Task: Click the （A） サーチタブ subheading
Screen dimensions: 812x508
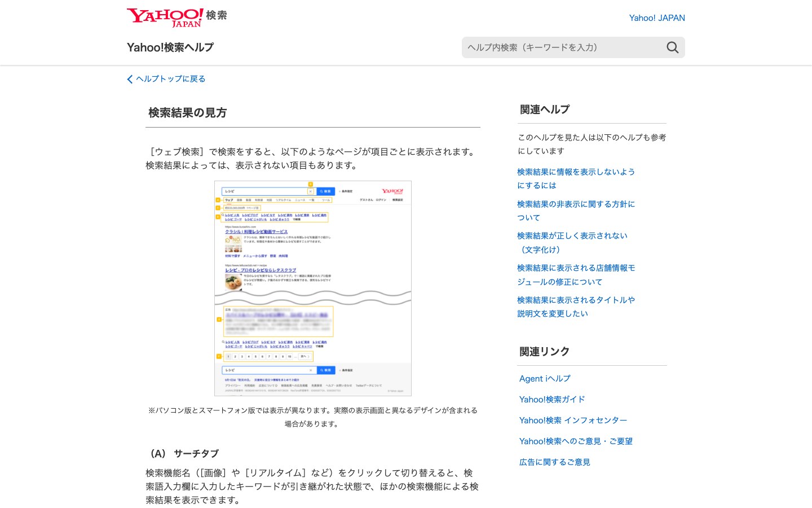Action: point(182,454)
